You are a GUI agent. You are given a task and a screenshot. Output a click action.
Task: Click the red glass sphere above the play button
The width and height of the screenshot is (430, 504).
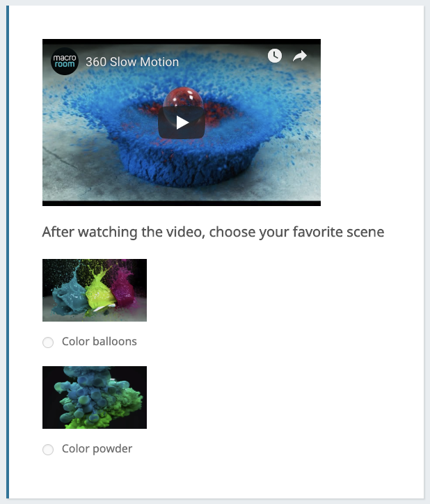click(183, 97)
